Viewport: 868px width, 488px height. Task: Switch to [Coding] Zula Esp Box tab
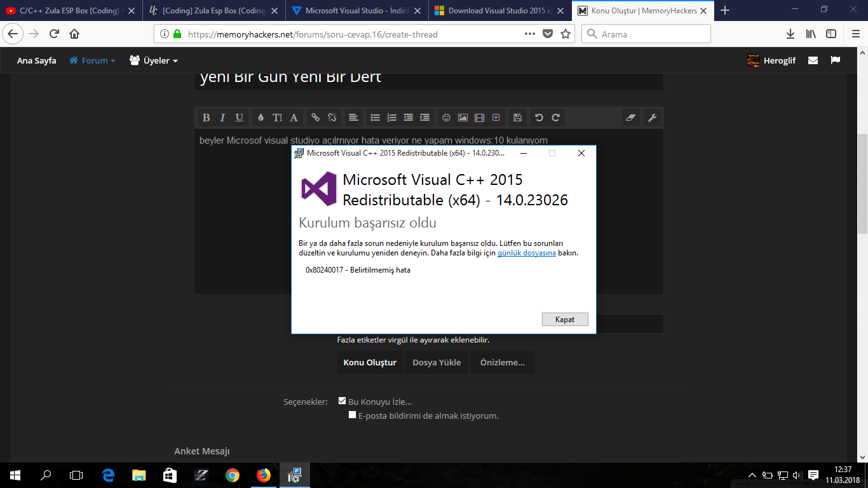pos(214,11)
